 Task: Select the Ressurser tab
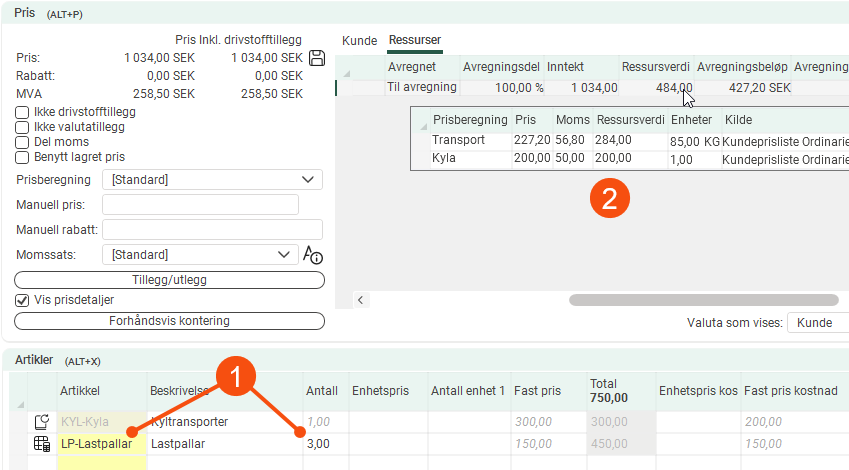(414, 40)
